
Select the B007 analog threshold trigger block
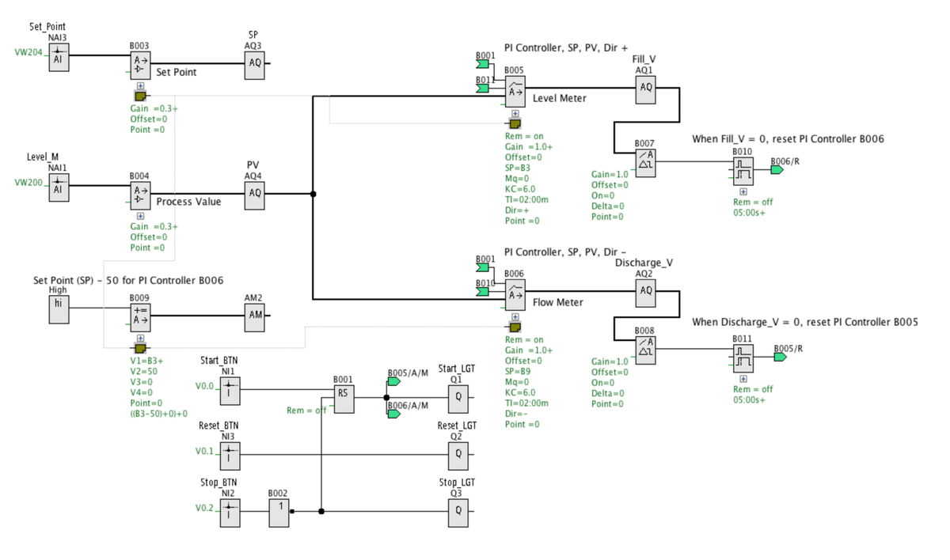click(x=646, y=162)
